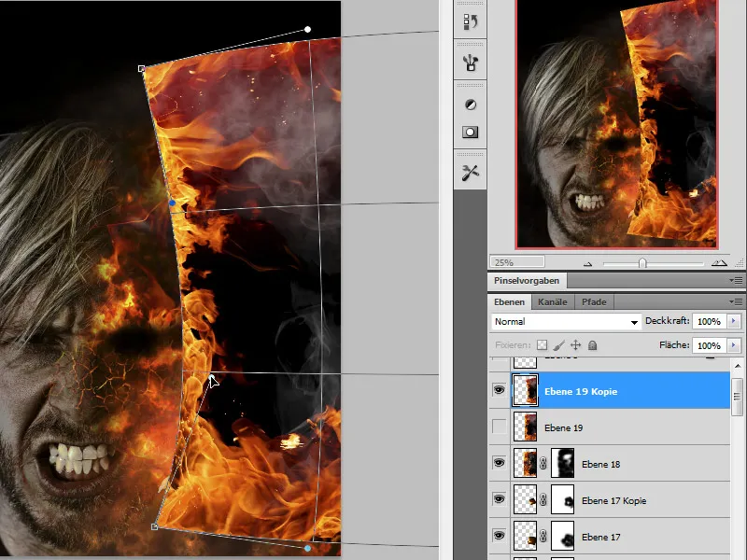
Task: Click the white warp control point at top
Action: (x=308, y=30)
